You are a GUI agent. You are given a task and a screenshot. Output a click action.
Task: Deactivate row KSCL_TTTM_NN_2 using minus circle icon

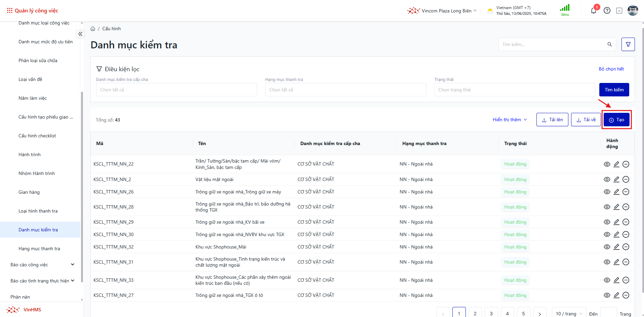(x=626, y=179)
